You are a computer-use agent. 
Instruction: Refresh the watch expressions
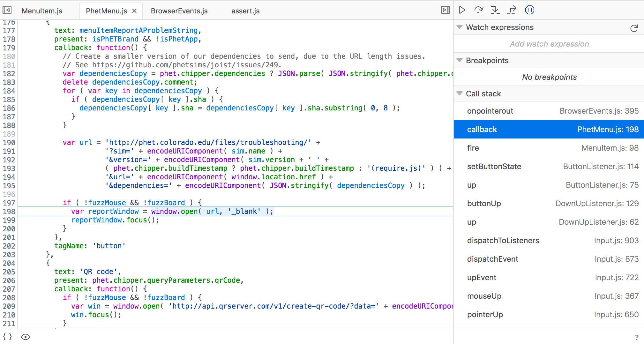tap(634, 28)
